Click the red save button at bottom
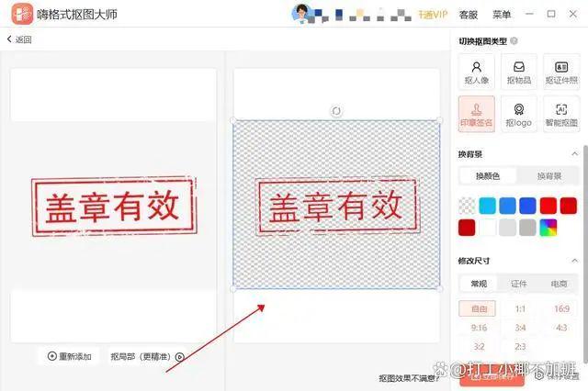The height and width of the screenshot is (391, 588). point(492,376)
